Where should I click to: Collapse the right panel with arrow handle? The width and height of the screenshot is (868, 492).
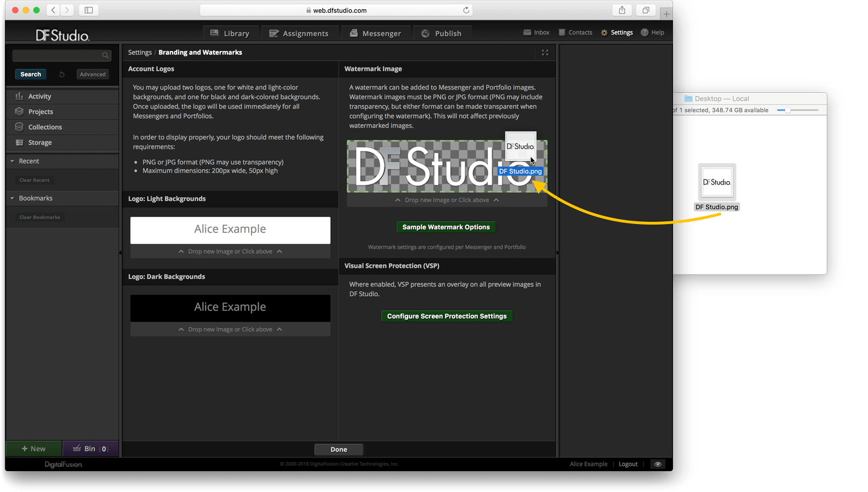[x=557, y=253]
